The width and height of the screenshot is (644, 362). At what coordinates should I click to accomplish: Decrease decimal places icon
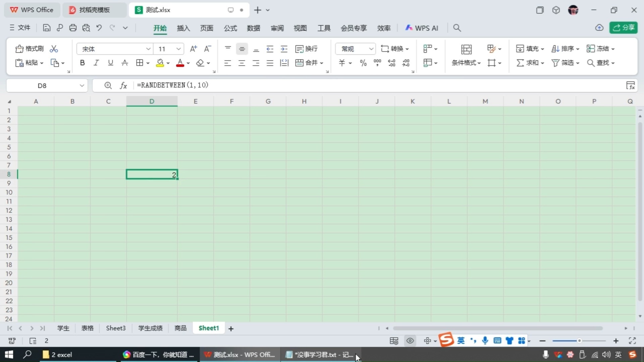click(x=406, y=63)
